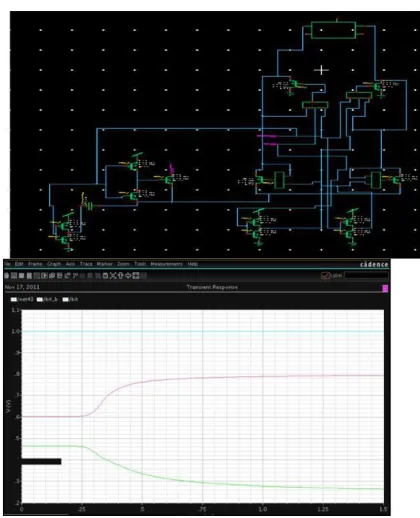Click the horizontal double-arrow X-zoom icon
The height and width of the screenshot is (518, 420).
(x=128, y=276)
